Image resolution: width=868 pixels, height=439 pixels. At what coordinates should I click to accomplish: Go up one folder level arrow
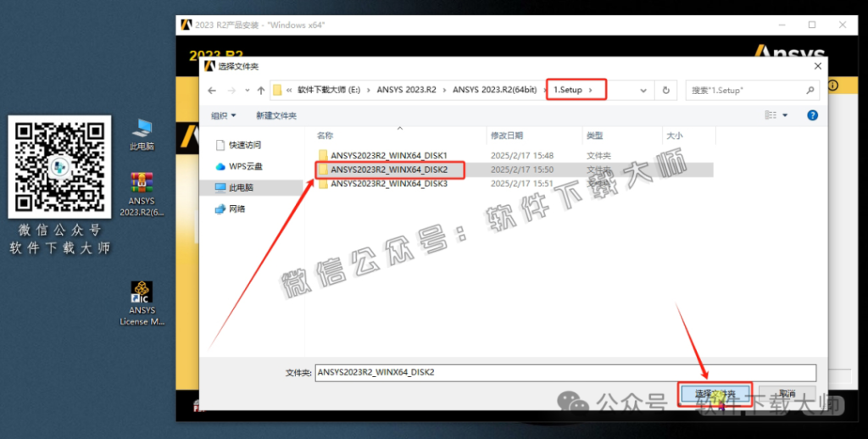[261, 90]
